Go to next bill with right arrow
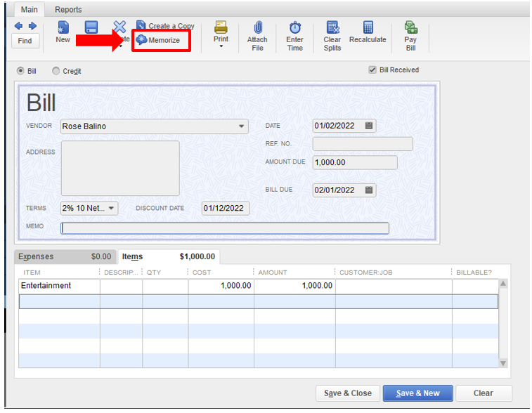Image resolution: width=532 pixels, height=413 pixels. point(32,26)
